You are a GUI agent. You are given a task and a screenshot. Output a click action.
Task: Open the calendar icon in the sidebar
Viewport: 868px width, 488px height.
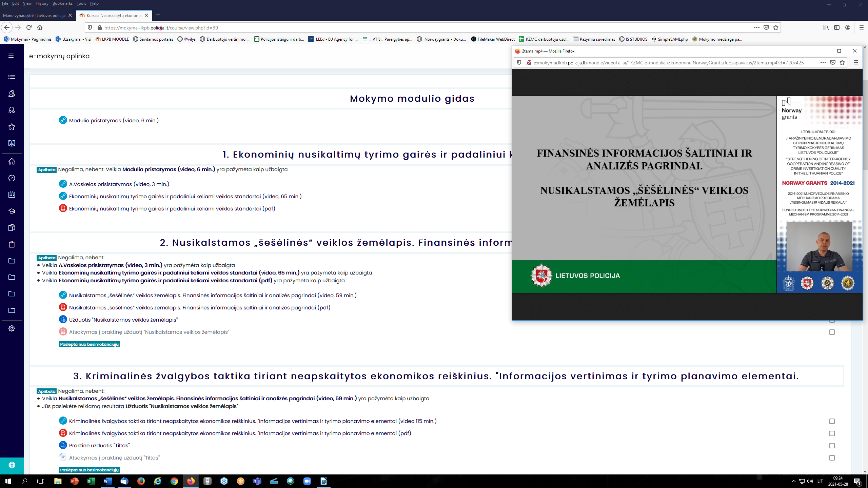(12, 195)
